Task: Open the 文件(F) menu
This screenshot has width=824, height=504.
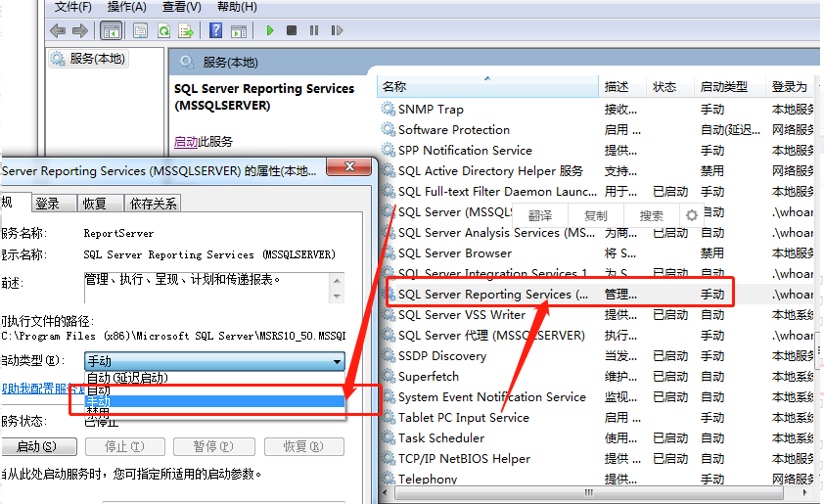Action: pos(73,7)
